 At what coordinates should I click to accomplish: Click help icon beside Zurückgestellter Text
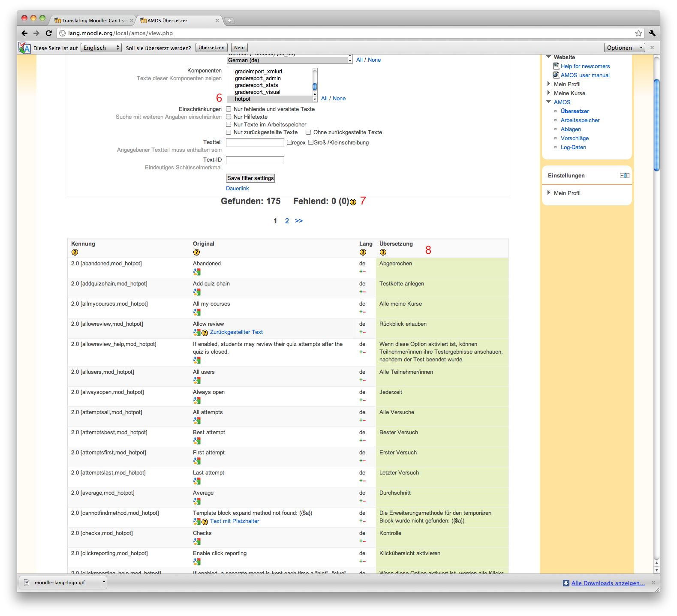[205, 333]
